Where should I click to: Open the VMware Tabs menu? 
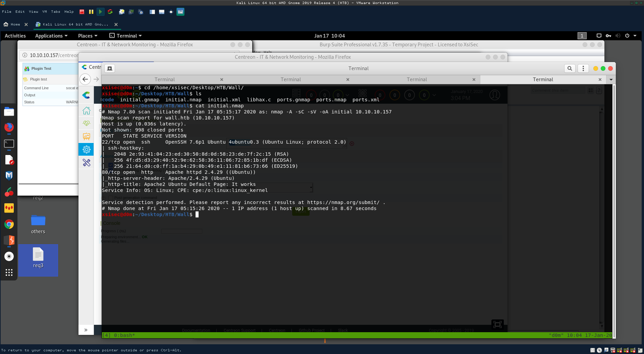[x=56, y=12]
